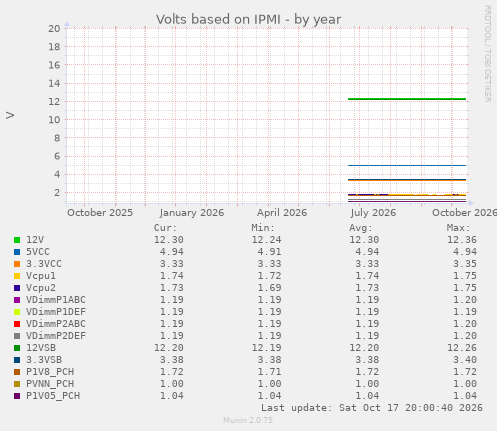Click the October 2025 x-axis label
The width and height of the screenshot is (497, 431).
100,213
